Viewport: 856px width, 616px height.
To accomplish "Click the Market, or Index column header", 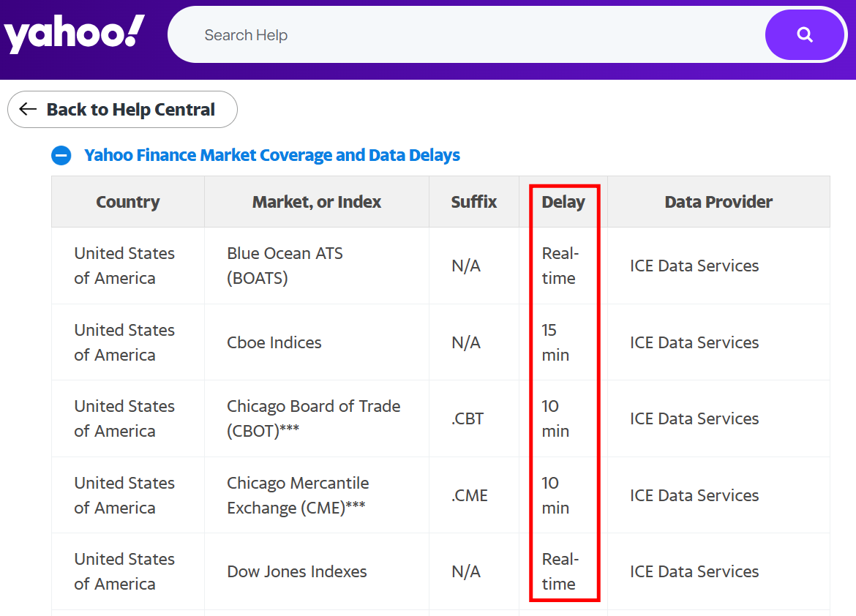I will click(317, 201).
